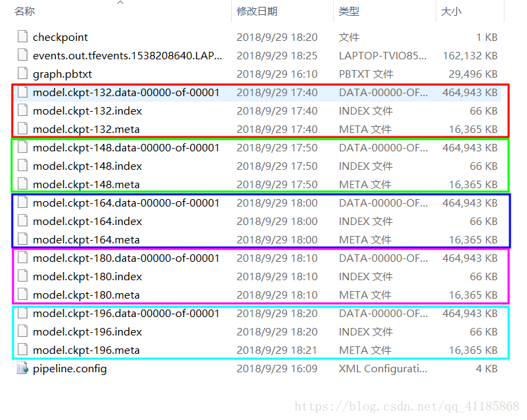Click the model.ckpt-180.meta file icon
The image size is (527, 420).
[22, 295]
